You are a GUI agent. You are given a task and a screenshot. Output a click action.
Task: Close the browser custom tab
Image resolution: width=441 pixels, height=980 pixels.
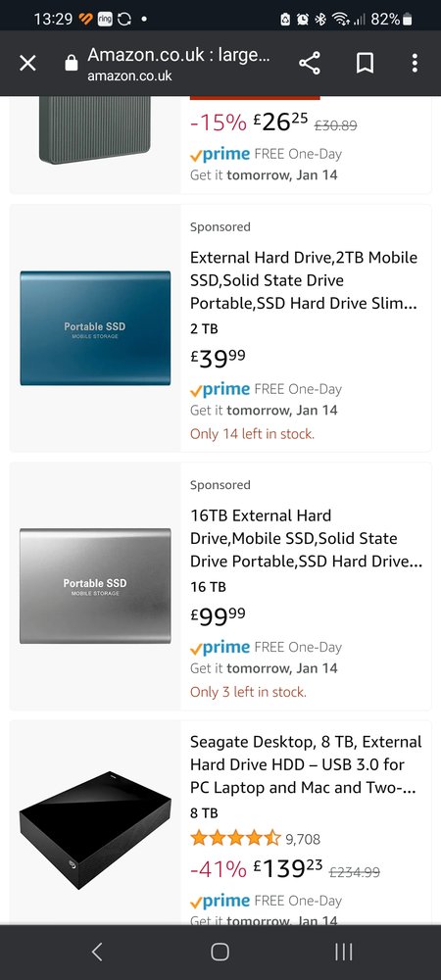[x=27, y=63]
